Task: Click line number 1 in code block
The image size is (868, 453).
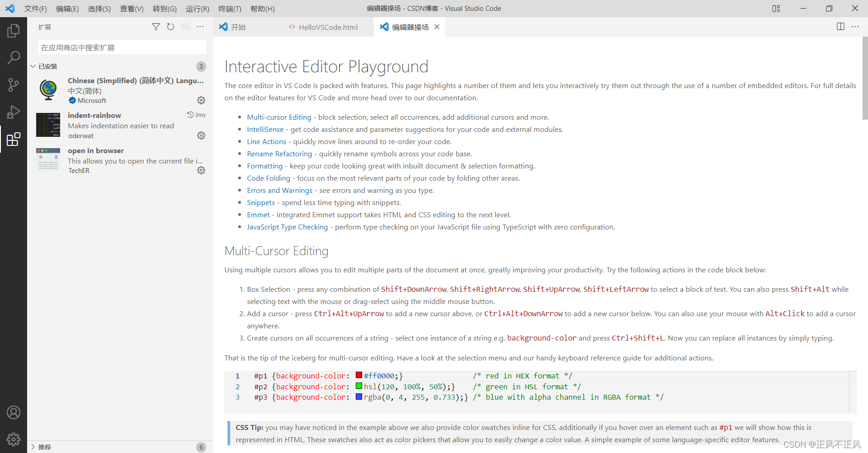Action: pos(237,376)
